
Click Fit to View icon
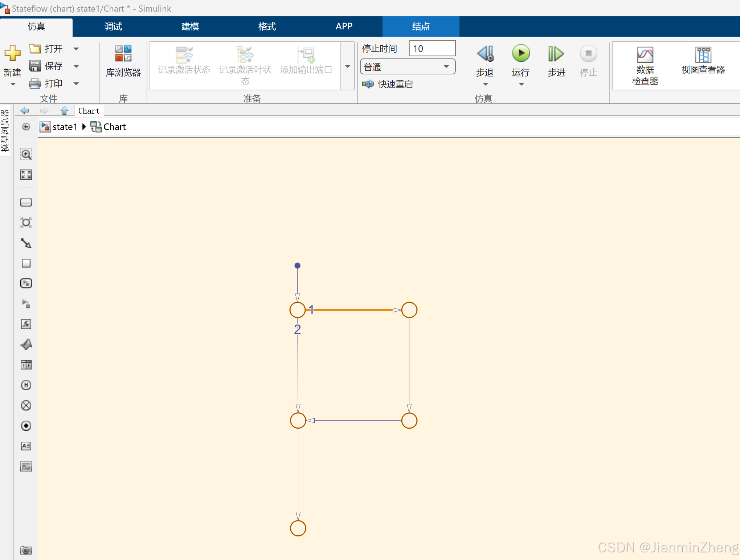click(26, 175)
